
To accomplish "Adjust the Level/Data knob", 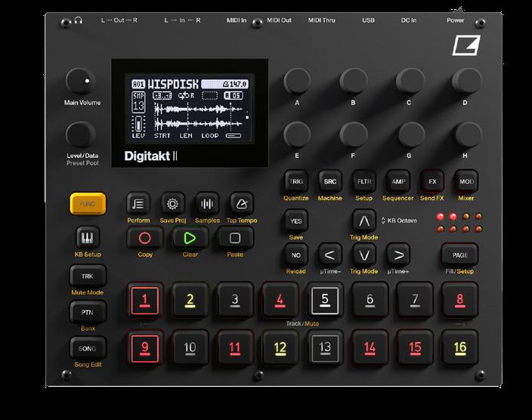I will pyautogui.click(x=80, y=134).
